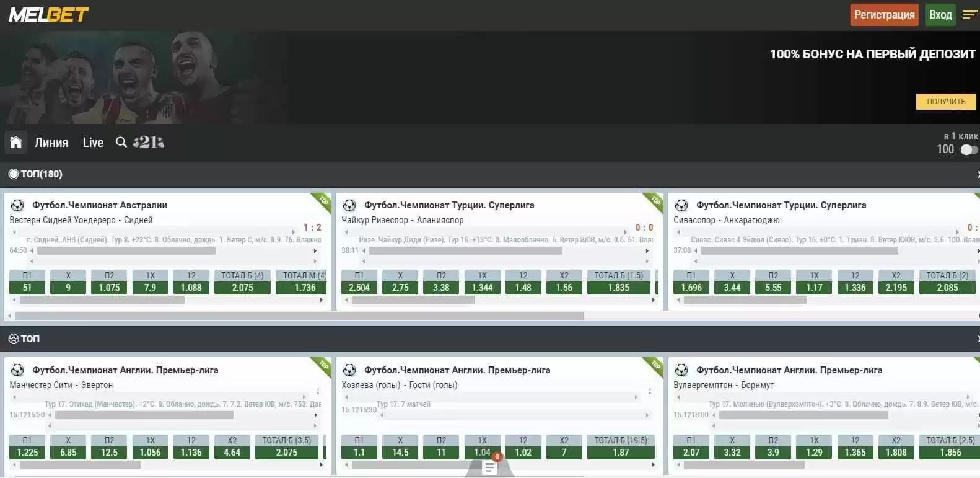Switch to the Линия tab
The image size is (980, 478).
pyautogui.click(x=51, y=143)
